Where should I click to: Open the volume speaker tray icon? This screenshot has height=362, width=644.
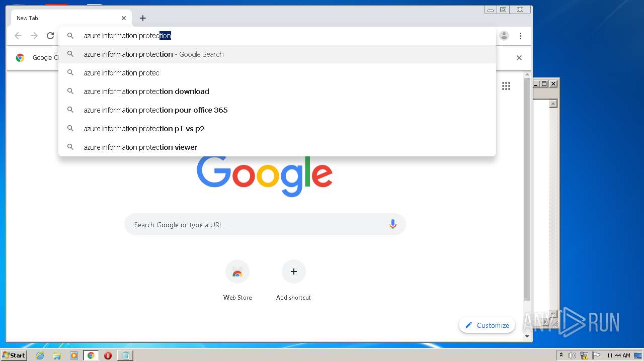(x=572, y=355)
